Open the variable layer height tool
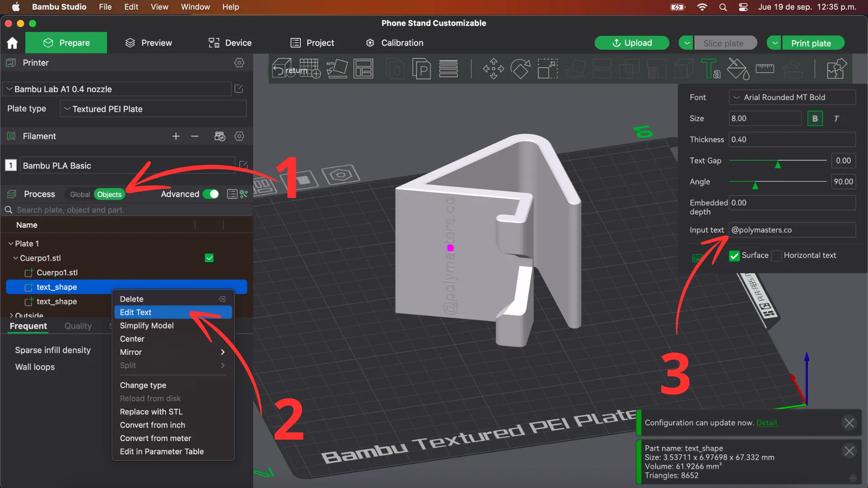868x488 pixels. tap(448, 69)
